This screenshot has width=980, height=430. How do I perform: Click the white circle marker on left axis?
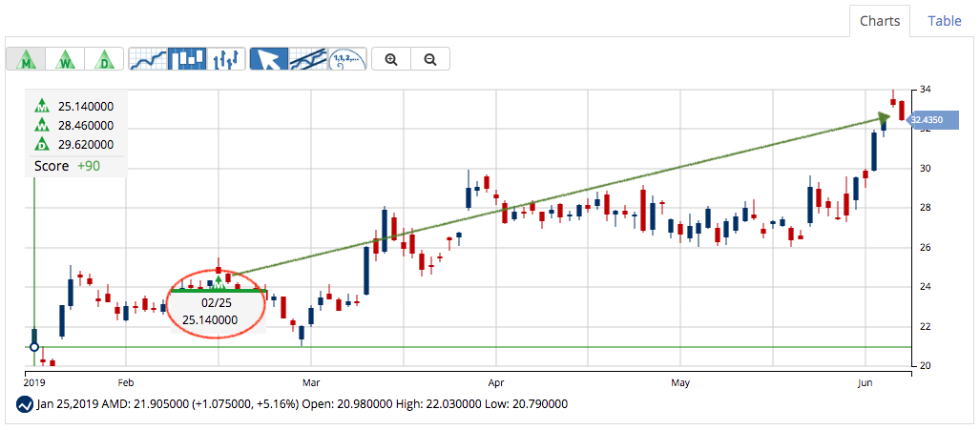tap(34, 347)
